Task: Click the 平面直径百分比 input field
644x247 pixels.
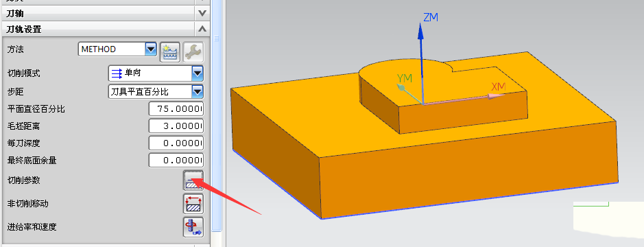Action: pyautogui.click(x=176, y=109)
